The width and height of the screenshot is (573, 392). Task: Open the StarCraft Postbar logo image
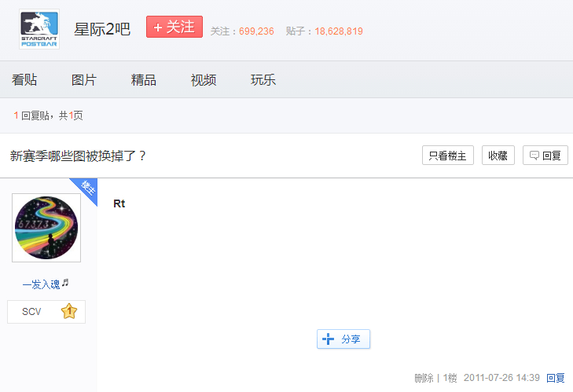pyautogui.click(x=39, y=29)
